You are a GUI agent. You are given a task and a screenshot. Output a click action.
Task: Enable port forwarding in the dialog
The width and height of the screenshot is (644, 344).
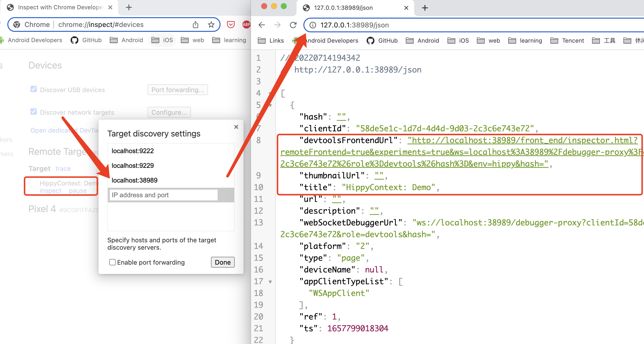point(112,262)
